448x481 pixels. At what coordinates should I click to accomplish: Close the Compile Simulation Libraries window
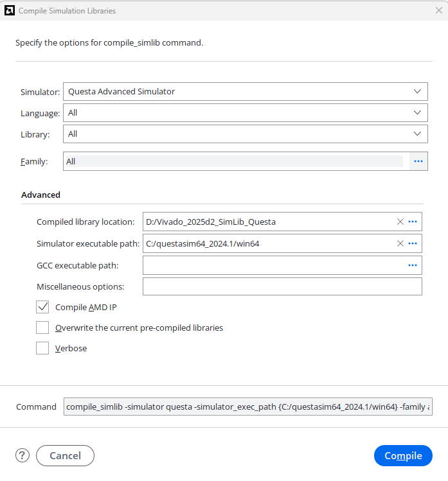pos(439,10)
